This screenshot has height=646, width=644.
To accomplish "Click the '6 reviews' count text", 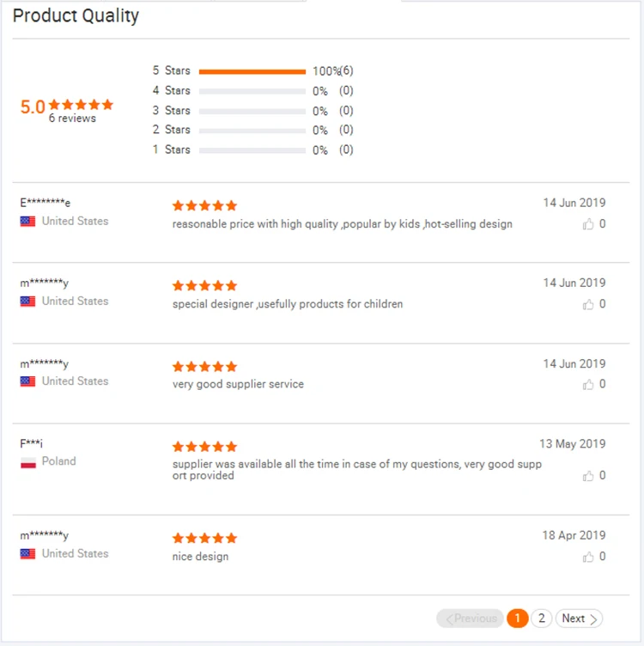I will [72, 119].
